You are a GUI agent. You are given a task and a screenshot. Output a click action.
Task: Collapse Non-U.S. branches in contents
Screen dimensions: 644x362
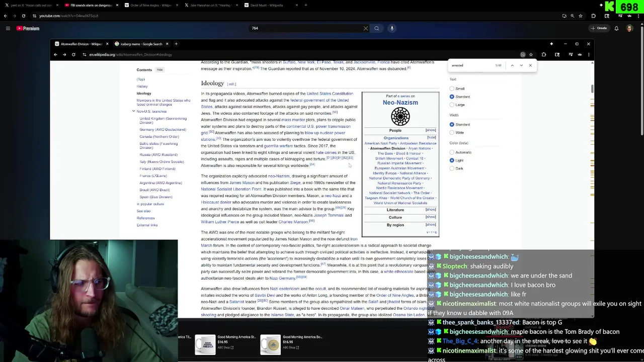pyautogui.click(x=134, y=111)
